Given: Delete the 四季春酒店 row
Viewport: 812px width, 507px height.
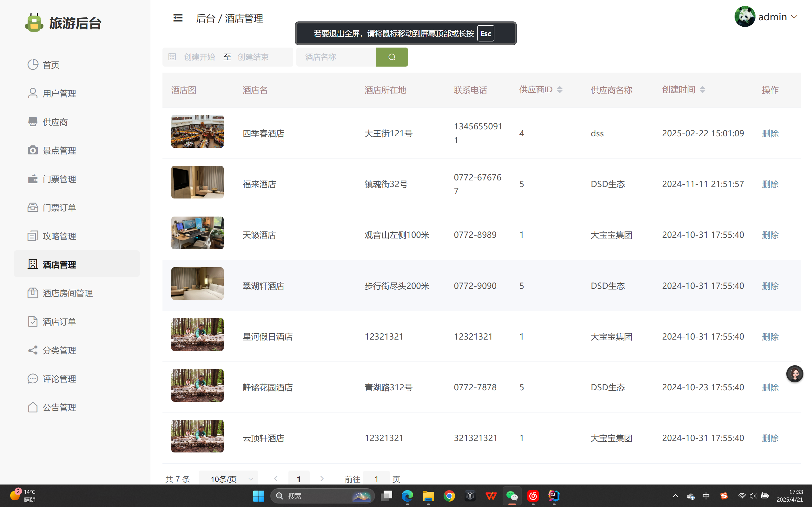Looking at the screenshot, I should 770,133.
